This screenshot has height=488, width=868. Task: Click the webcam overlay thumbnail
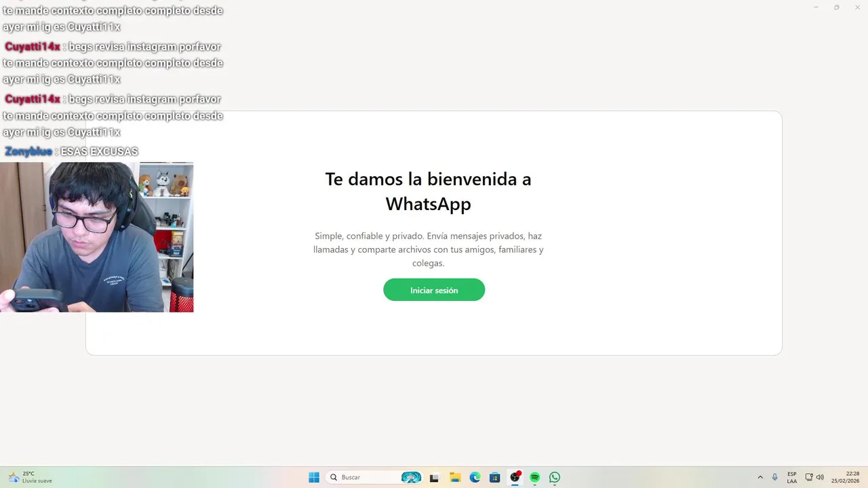coord(96,237)
